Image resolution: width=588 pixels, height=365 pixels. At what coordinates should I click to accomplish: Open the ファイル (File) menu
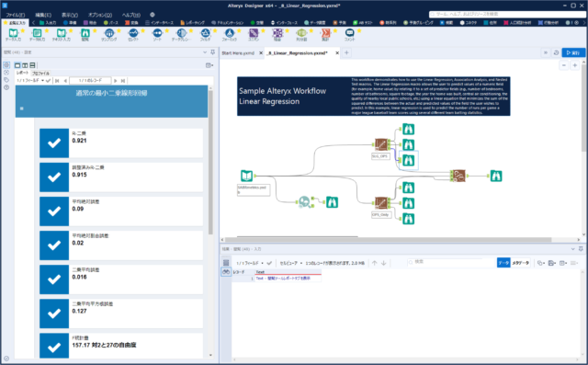pos(15,15)
